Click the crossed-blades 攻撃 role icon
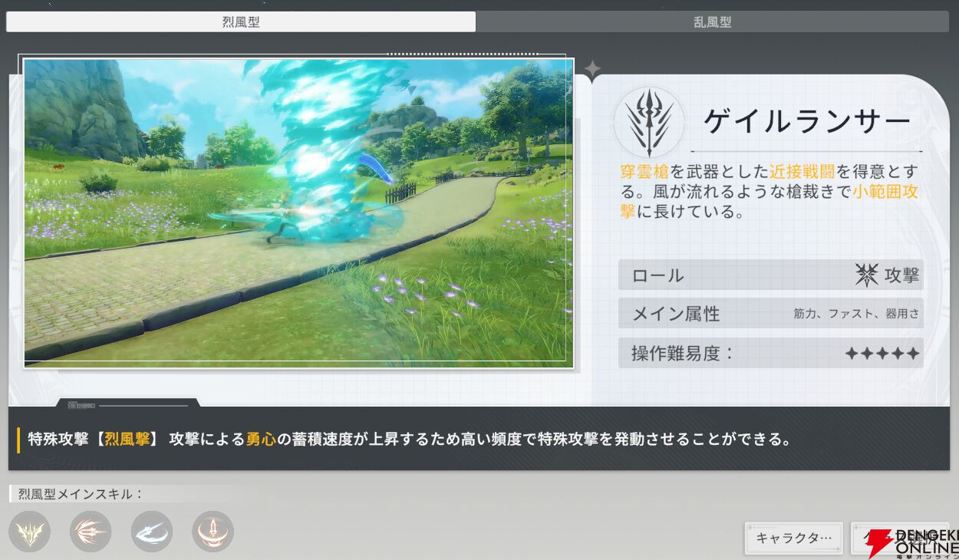This screenshot has width=959, height=560. click(x=866, y=275)
